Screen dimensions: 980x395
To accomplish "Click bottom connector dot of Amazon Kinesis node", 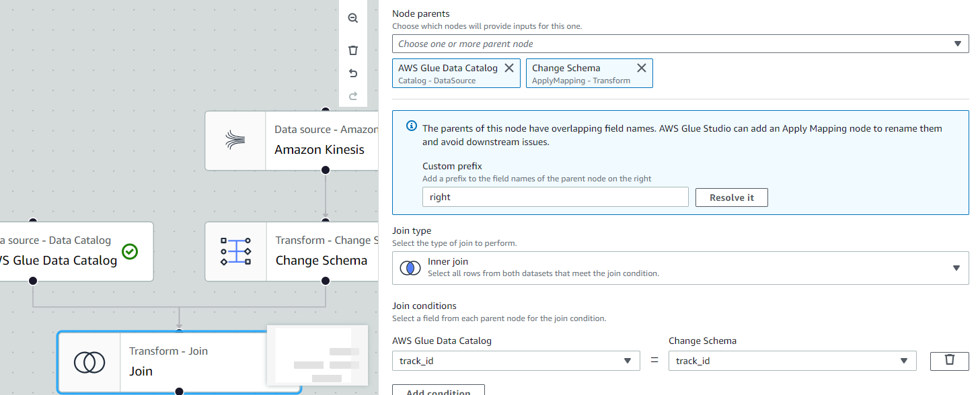I will coord(326,170).
